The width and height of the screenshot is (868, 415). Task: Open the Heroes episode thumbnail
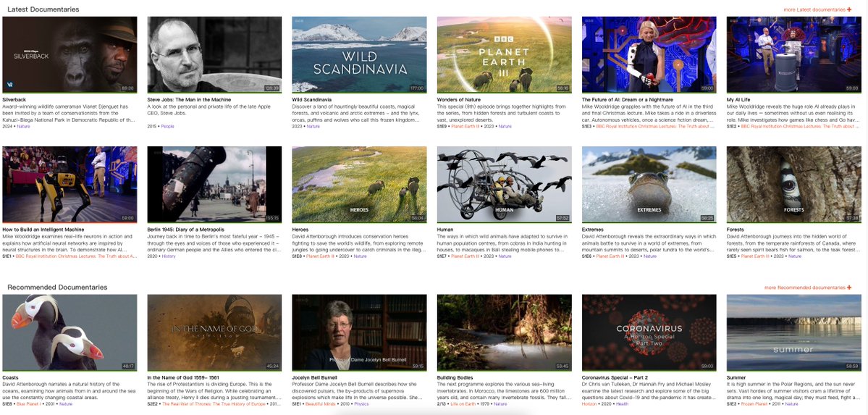click(359, 185)
